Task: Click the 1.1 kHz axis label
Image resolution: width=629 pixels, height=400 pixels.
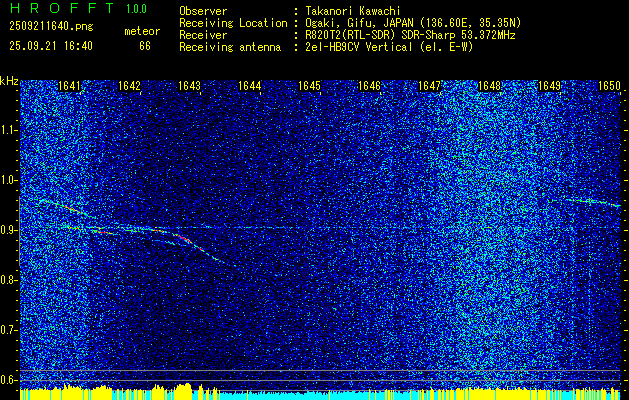Action: pyautogui.click(x=8, y=130)
